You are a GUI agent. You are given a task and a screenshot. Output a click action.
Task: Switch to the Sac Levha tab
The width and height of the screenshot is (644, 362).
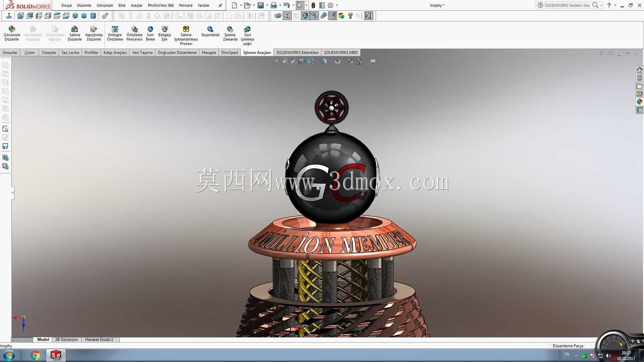tap(70, 53)
